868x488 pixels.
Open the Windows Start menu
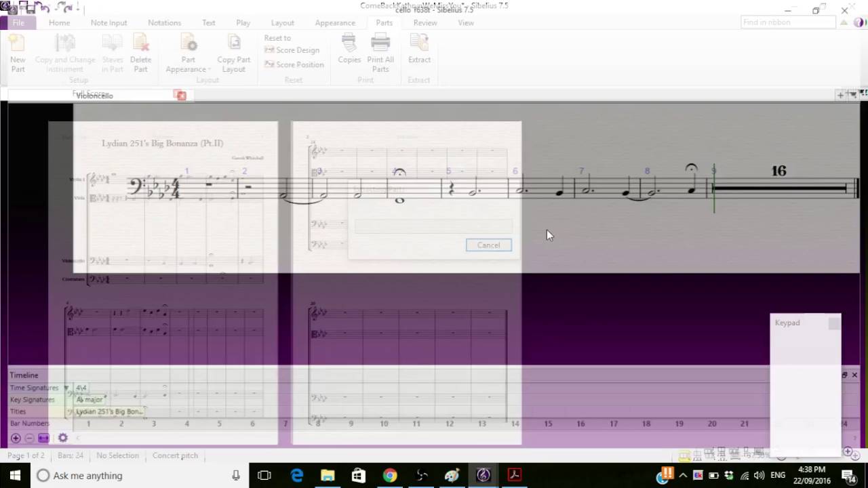tap(15, 475)
